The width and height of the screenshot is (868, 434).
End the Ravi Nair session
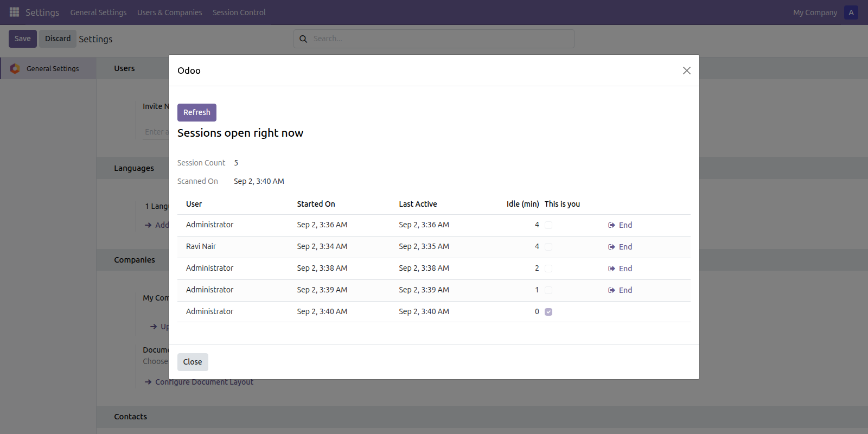(620, 247)
